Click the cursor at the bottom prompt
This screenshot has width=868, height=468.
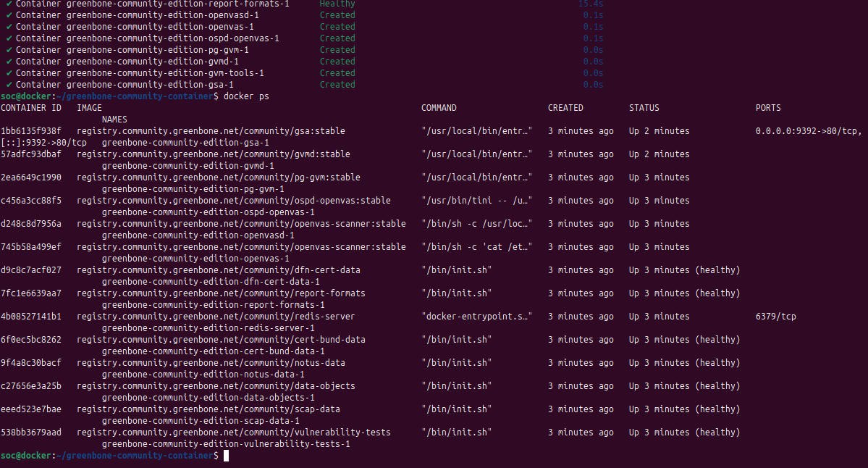[x=226, y=456]
